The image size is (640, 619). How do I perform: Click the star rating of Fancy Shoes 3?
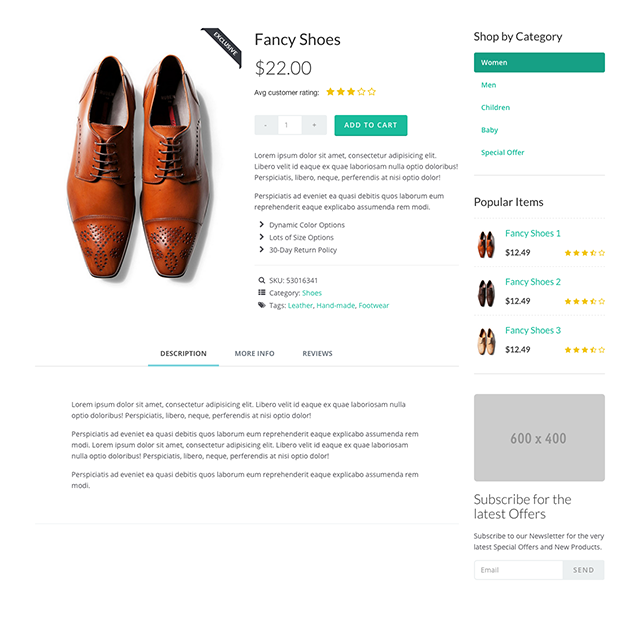(x=584, y=350)
